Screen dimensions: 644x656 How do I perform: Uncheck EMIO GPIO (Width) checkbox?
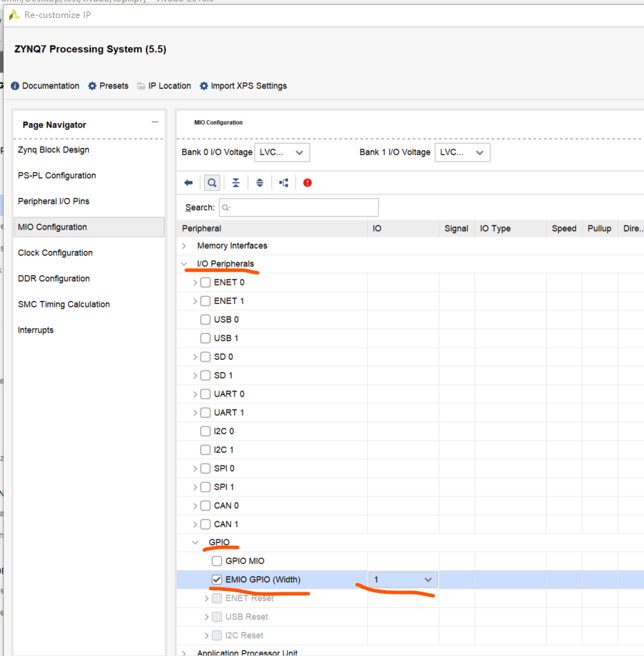[x=218, y=579]
